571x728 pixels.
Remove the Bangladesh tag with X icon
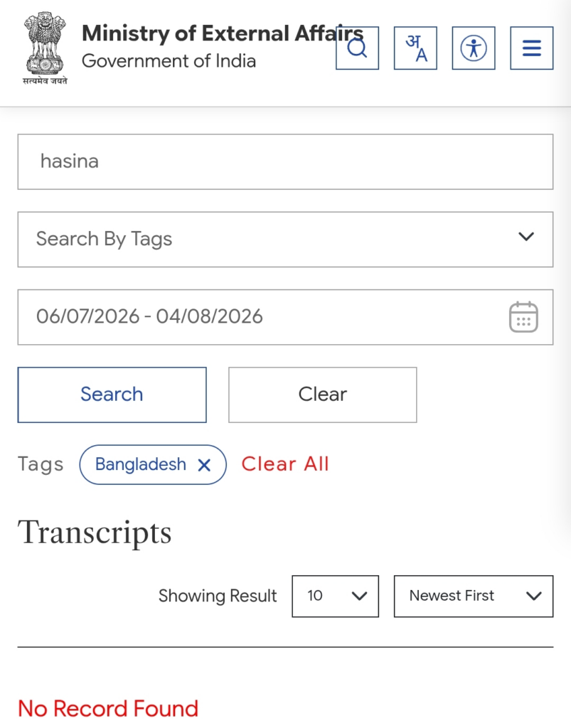pyautogui.click(x=204, y=465)
